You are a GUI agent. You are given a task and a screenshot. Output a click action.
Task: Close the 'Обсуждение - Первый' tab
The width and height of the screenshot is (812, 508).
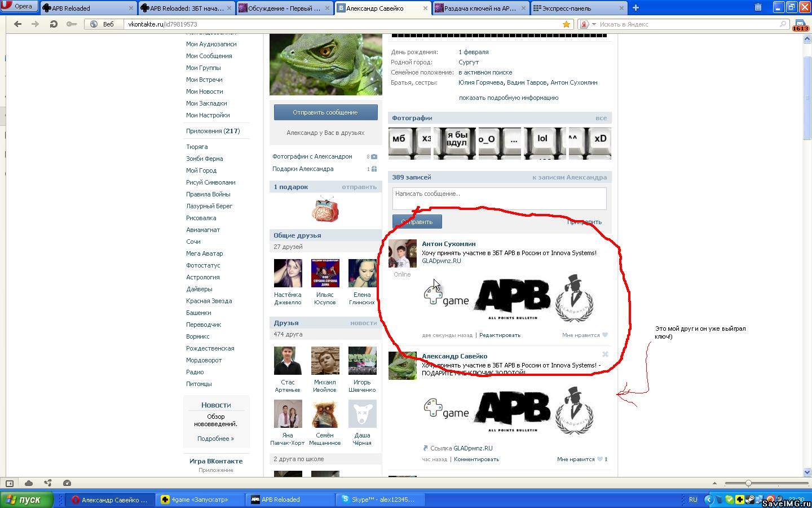328,8
